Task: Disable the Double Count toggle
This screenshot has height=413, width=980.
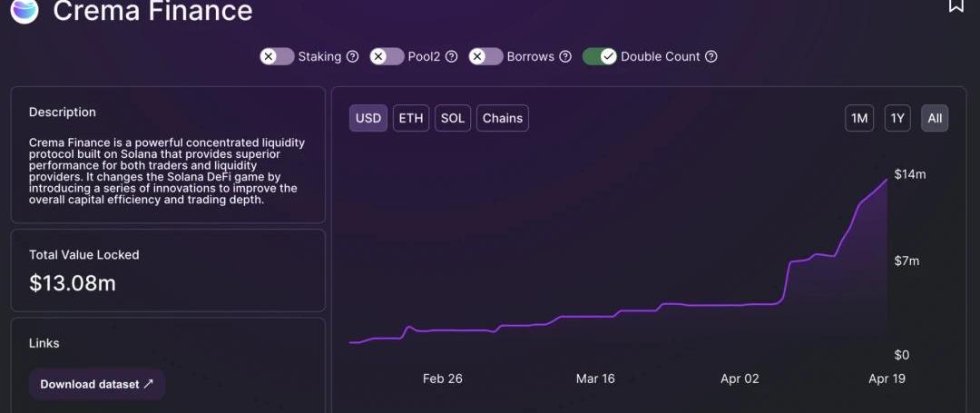Action: pyautogui.click(x=600, y=56)
